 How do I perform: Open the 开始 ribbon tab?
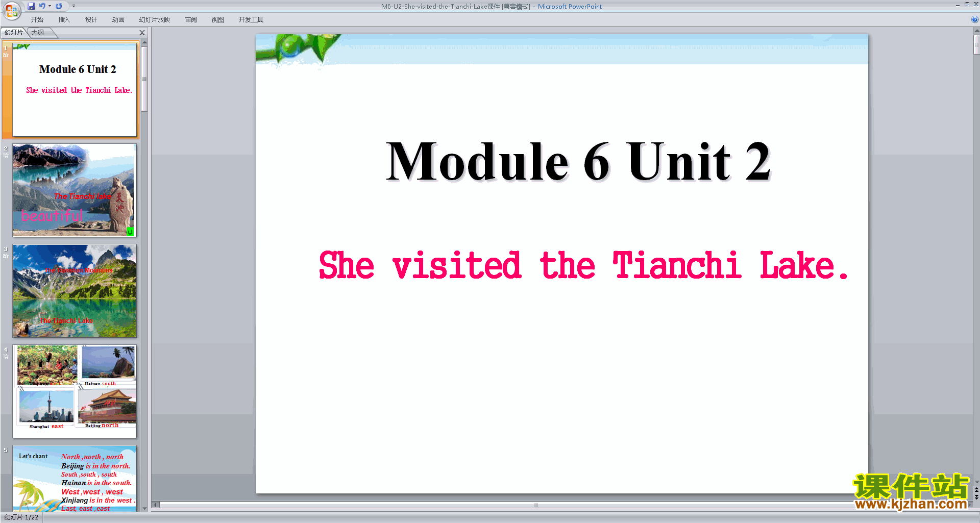pyautogui.click(x=37, y=20)
